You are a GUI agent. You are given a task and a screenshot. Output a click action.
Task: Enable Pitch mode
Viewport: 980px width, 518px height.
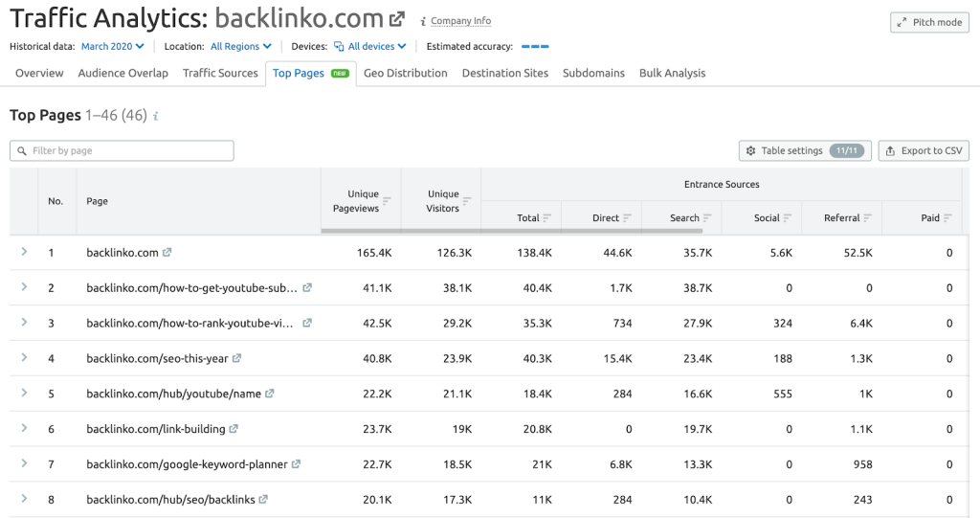[x=929, y=22]
